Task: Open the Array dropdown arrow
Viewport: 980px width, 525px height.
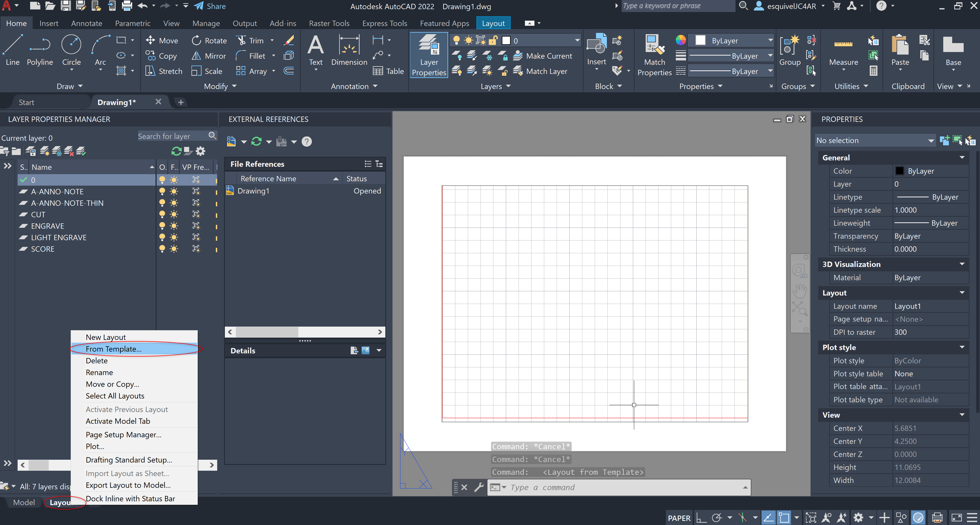Action: tap(274, 71)
